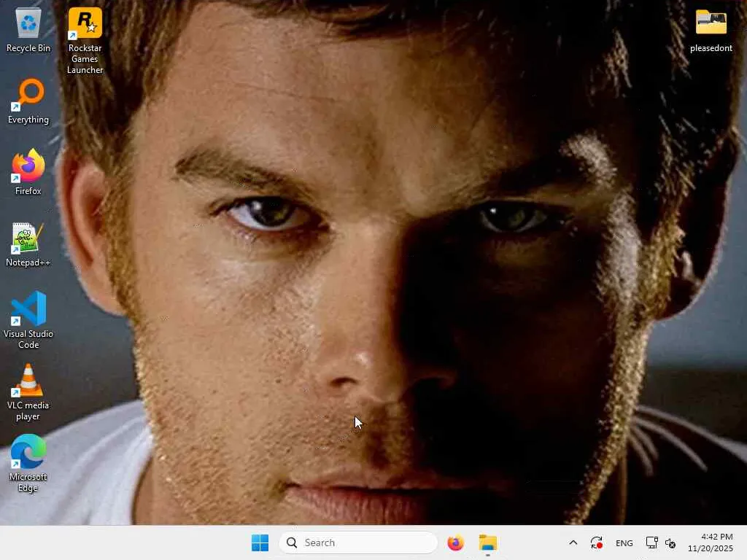Click the sync status tray icon

click(x=597, y=542)
